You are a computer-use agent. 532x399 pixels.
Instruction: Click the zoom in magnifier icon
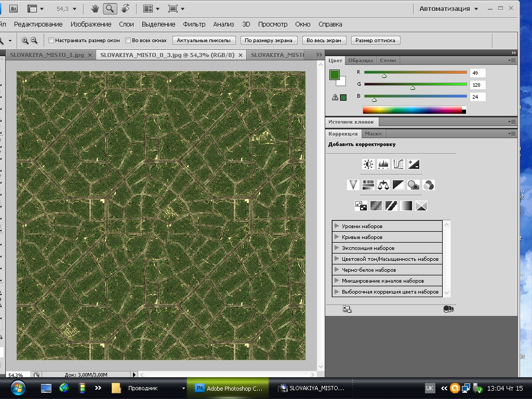[25, 40]
